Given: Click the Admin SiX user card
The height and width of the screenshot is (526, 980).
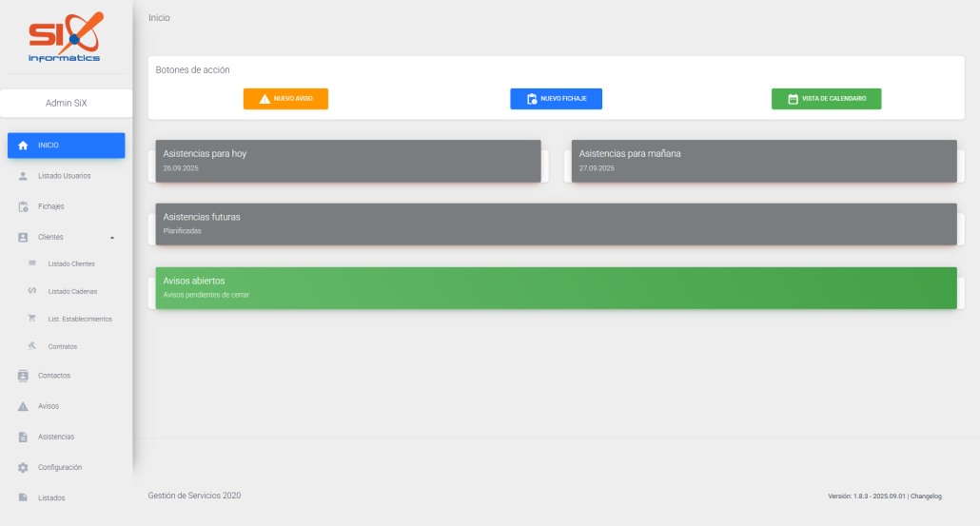Looking at the screenshot, I should point(67,103).
